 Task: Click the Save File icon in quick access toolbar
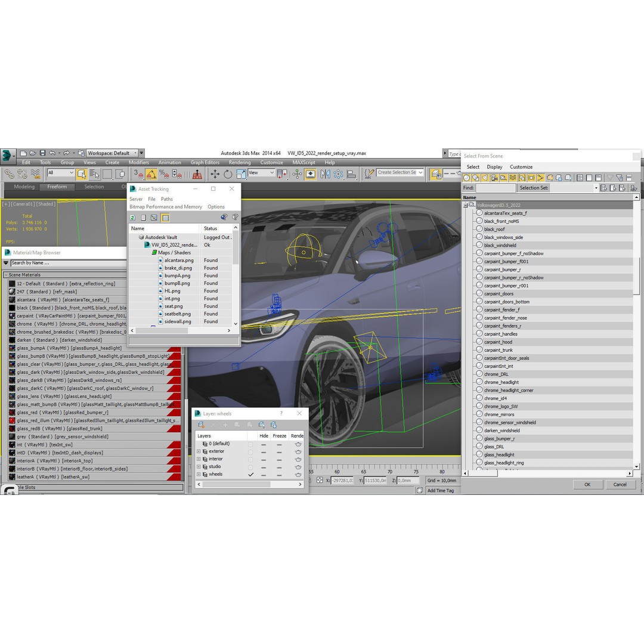point(43,153)
